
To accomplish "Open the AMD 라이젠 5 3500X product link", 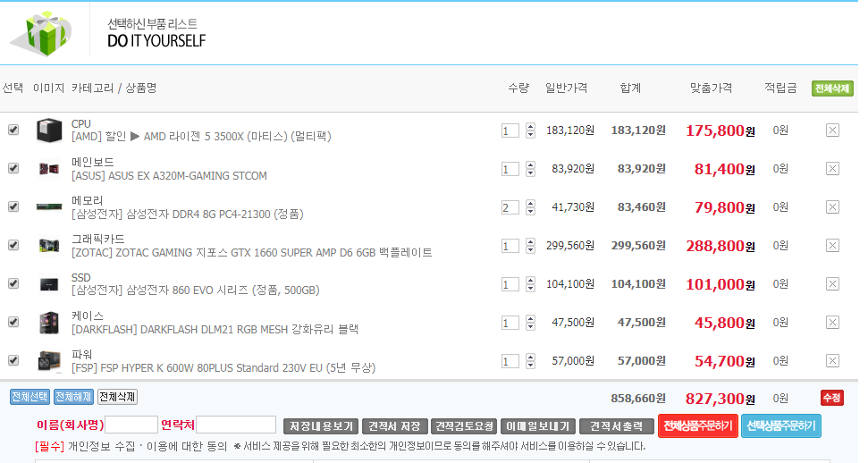I will 201,136.
